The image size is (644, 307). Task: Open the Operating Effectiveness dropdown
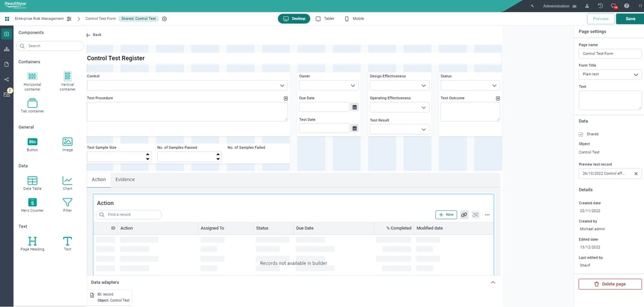400,108
